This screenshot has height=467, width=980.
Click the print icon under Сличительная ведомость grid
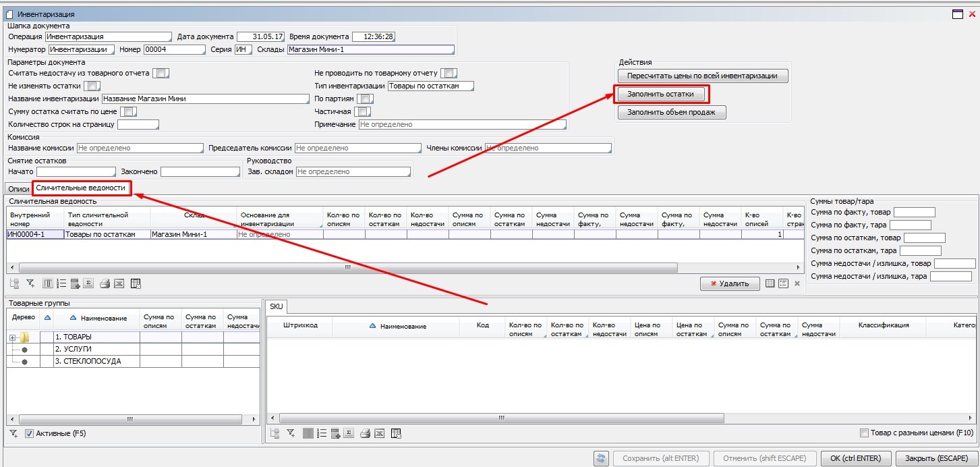(105, 283)
